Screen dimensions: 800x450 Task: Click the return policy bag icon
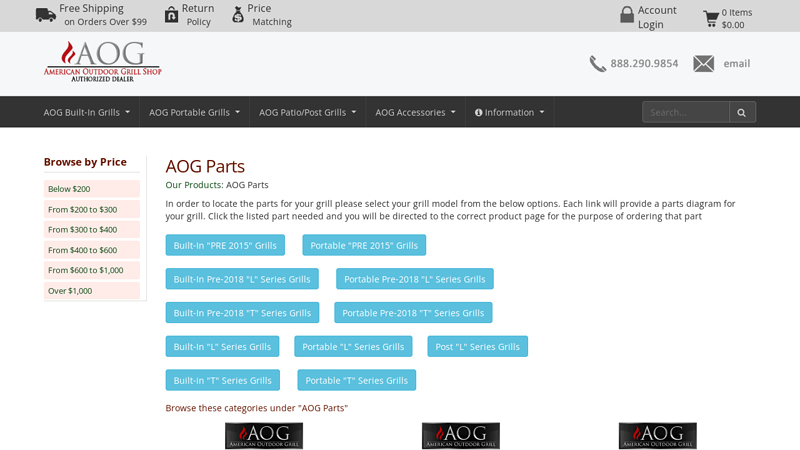tap(171, 15)
